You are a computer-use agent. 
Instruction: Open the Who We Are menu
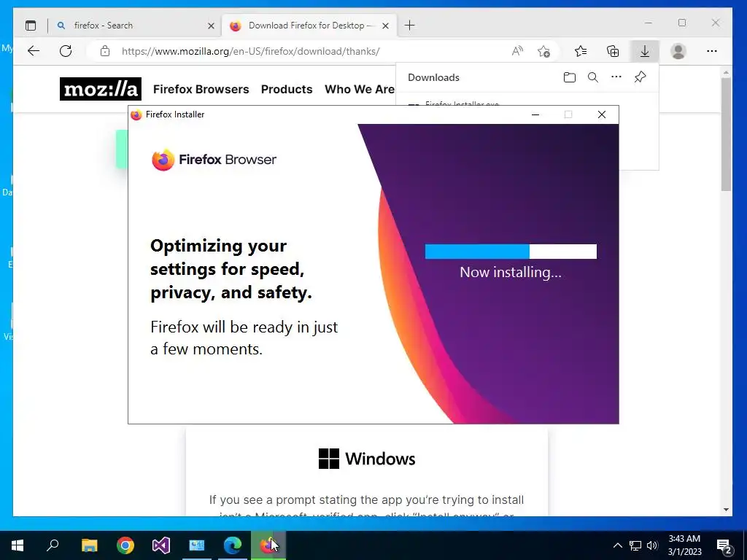pyautogui.click(x=360, y=89)
